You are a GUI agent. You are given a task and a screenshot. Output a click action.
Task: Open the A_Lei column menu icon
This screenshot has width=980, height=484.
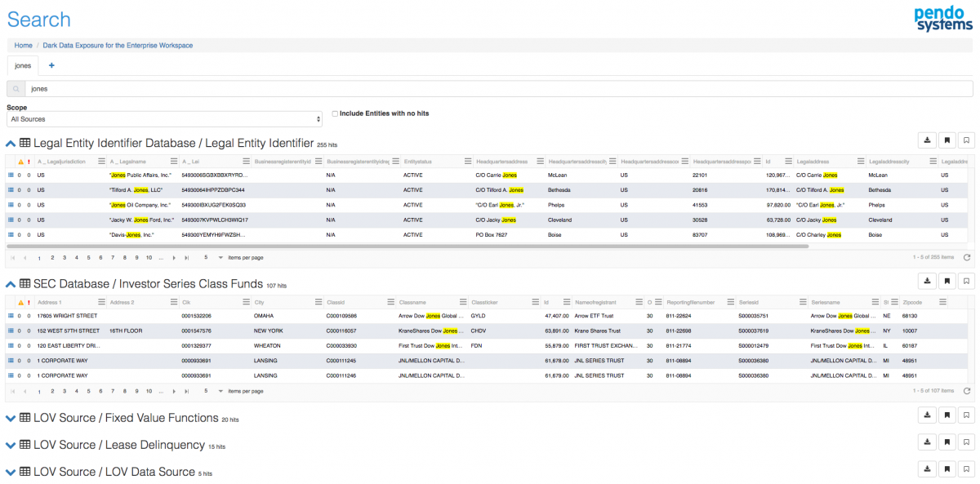click(246, 162)
